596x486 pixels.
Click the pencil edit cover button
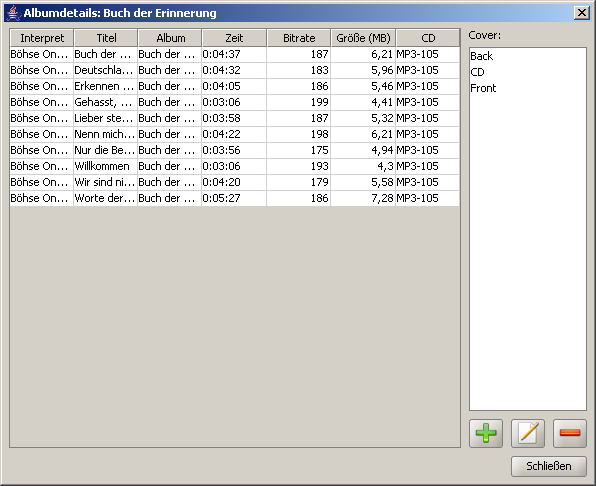528,434
